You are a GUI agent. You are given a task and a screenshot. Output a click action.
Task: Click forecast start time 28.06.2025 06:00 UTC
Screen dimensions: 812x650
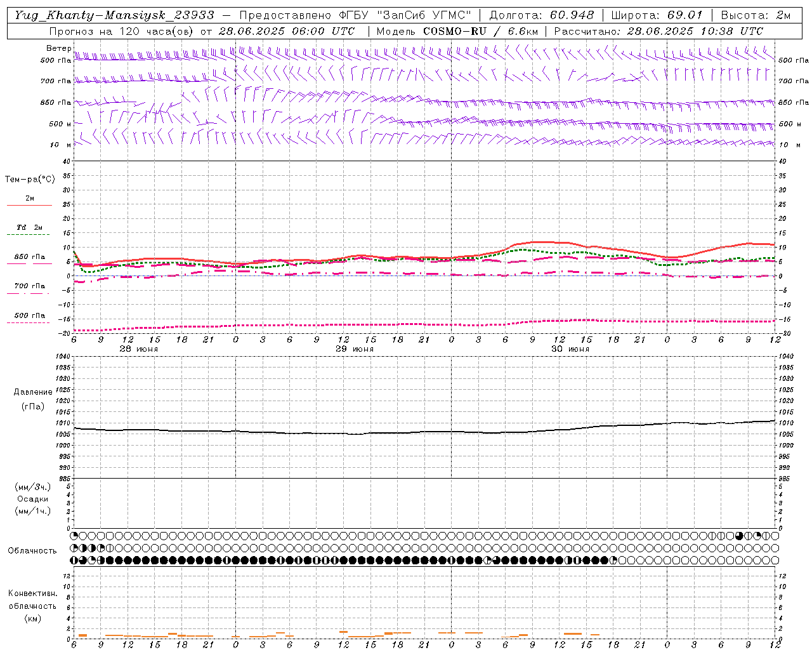(x=286, y=31)
